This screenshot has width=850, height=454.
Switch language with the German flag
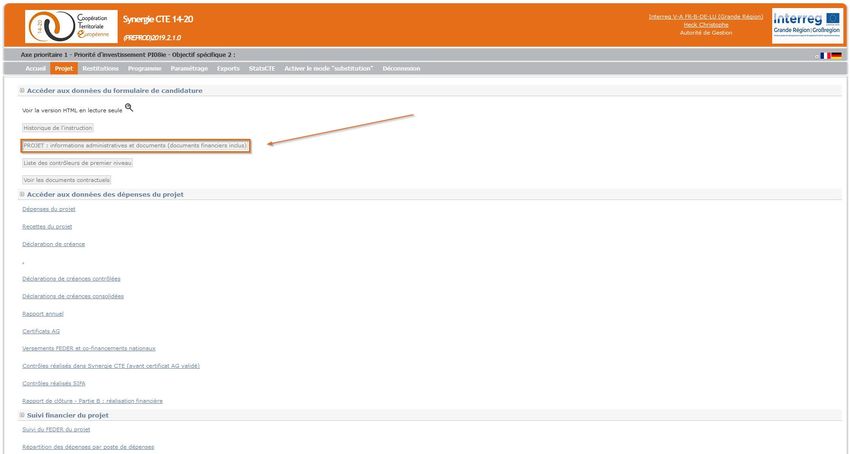pyautogui.click(x=836, y=56)
